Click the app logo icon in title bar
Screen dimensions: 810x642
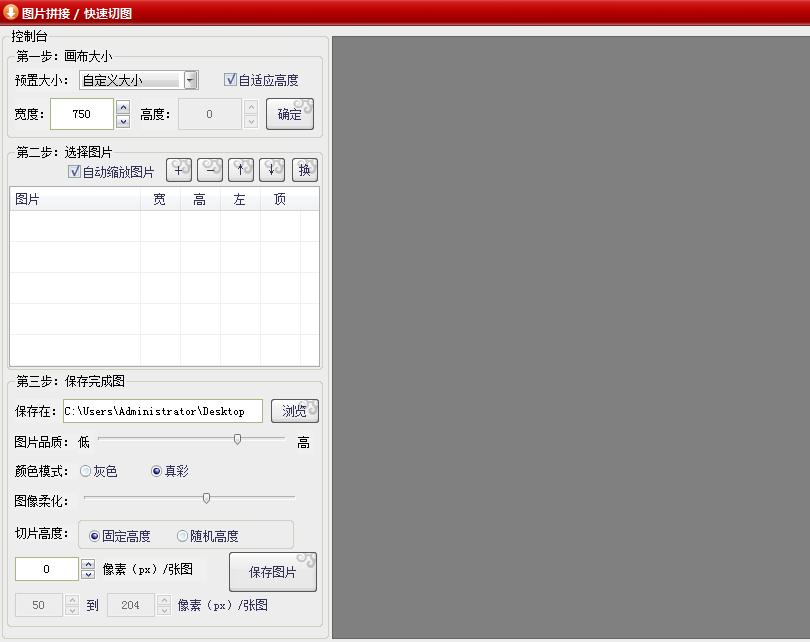coord(10,12)
